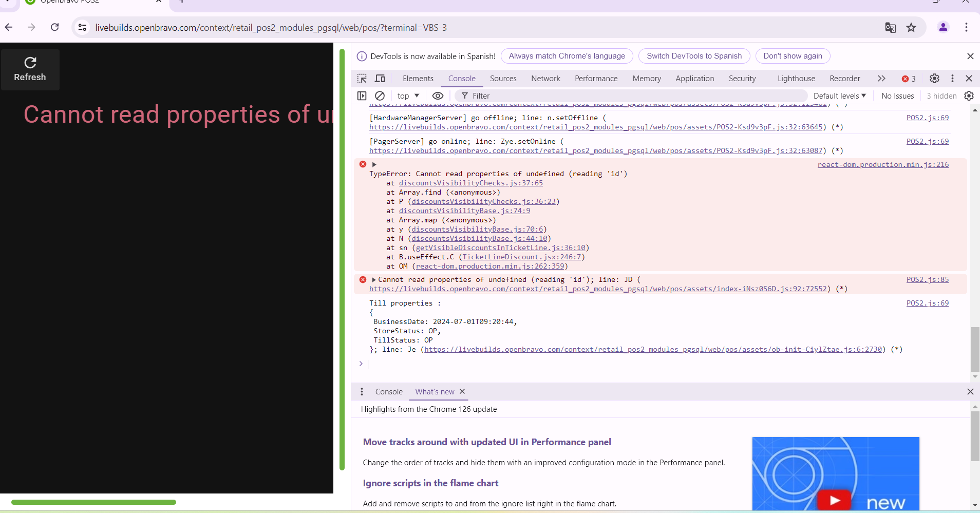Open DevTools settings gear icon

pos(934,79)
